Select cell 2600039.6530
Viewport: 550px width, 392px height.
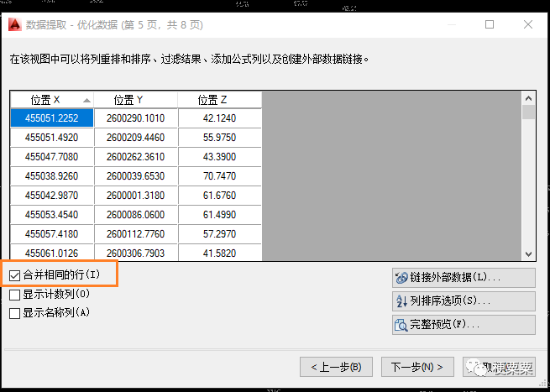coord(136,176)
